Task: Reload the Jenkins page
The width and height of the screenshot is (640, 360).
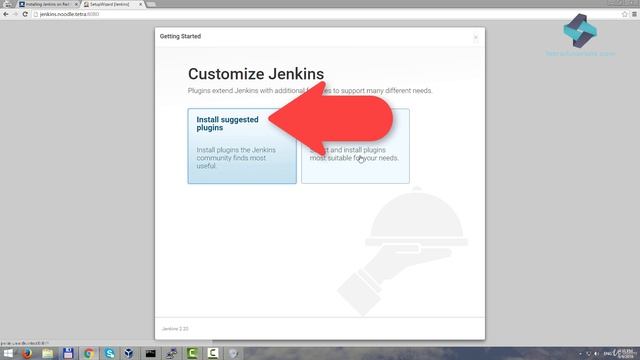Action: 25,14
